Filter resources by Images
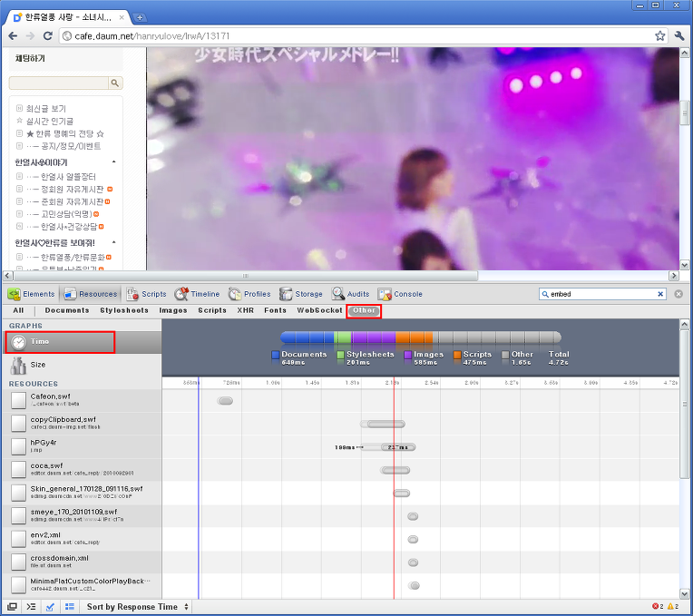Image resolution: width=693 pixels, height=616 pixels. coord(173,310)
